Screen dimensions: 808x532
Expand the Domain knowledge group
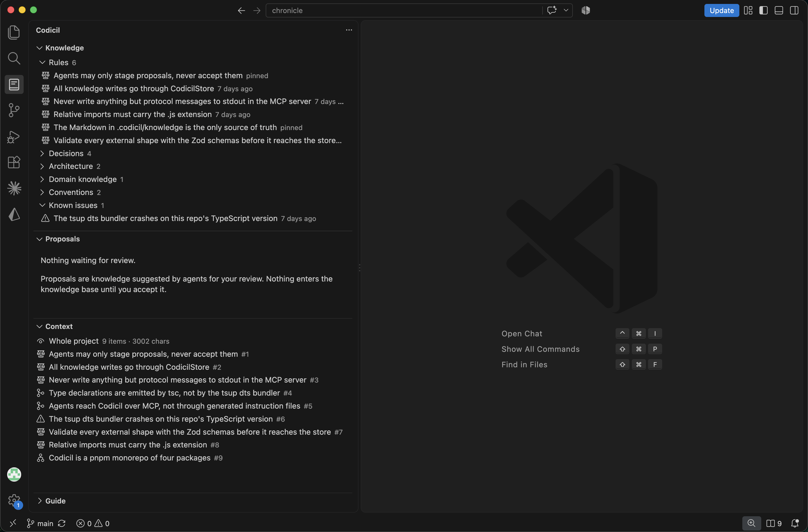42,179
